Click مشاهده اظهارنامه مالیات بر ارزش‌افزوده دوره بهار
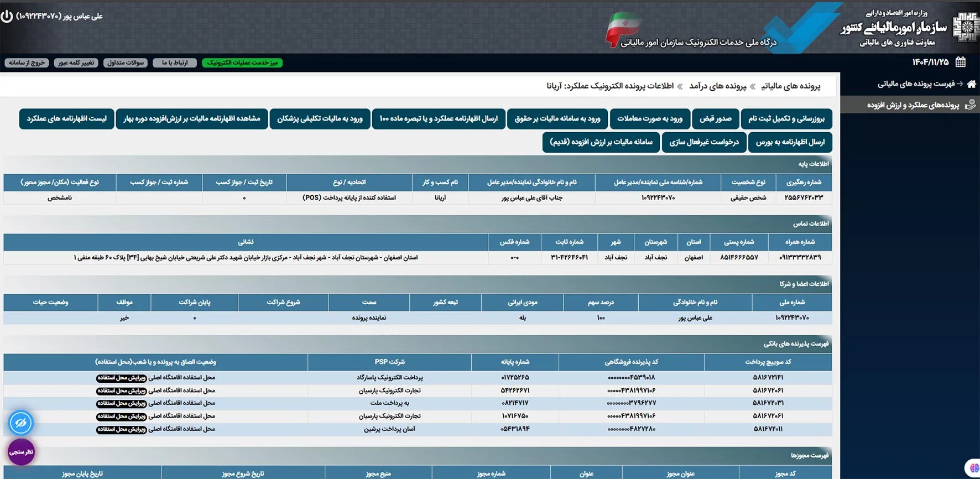This screenshot has width=980, height=479. point(192,119)
